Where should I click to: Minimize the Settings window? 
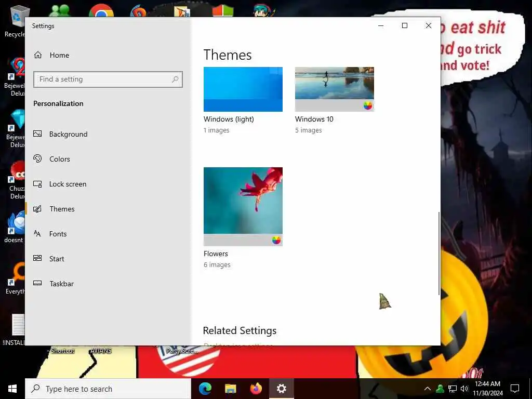click(x=381, y=26)
